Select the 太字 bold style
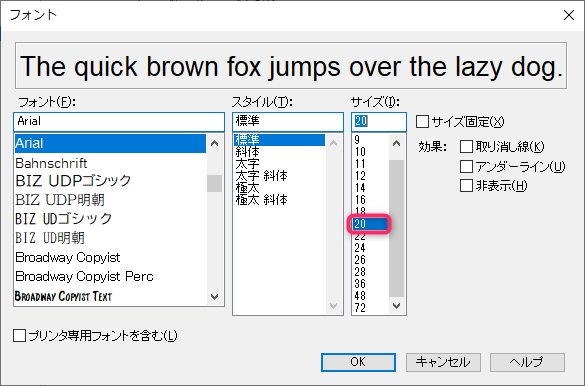Image resolution: width=585 pixels, height=386 pixels. pos(279,164)
